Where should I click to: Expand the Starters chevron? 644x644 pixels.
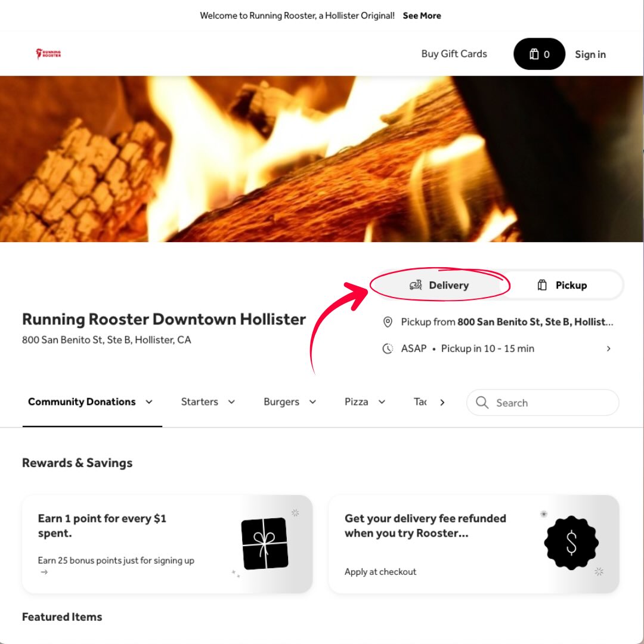tap(231, 402)
